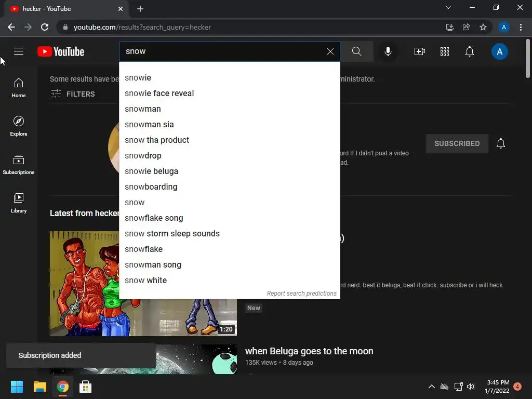This screenshot has height=399, width=532.
Task: Show hidden system tray icons
Action: (432, 387)
